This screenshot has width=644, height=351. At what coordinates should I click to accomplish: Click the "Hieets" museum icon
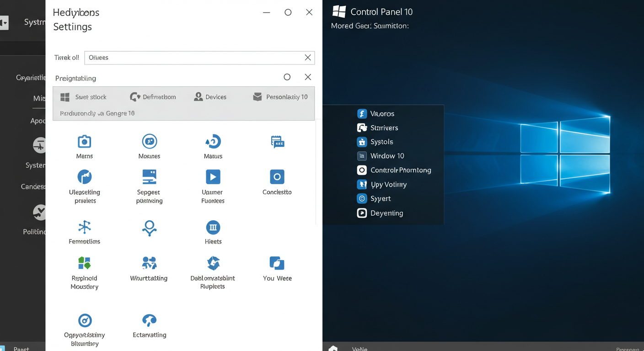coord(213,228)
